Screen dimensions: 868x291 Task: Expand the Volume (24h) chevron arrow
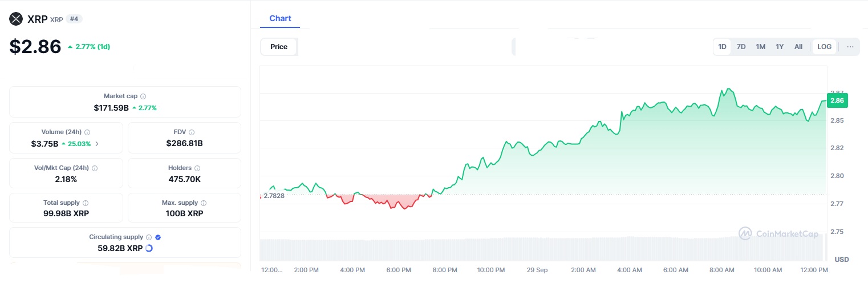(x=97, y=144)
